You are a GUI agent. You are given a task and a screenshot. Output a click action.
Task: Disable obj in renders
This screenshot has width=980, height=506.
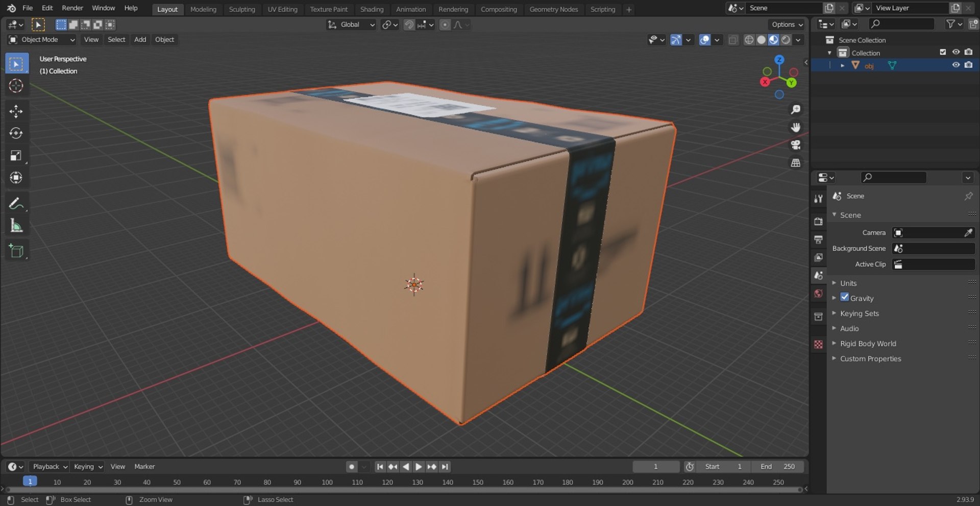(968, 65)
